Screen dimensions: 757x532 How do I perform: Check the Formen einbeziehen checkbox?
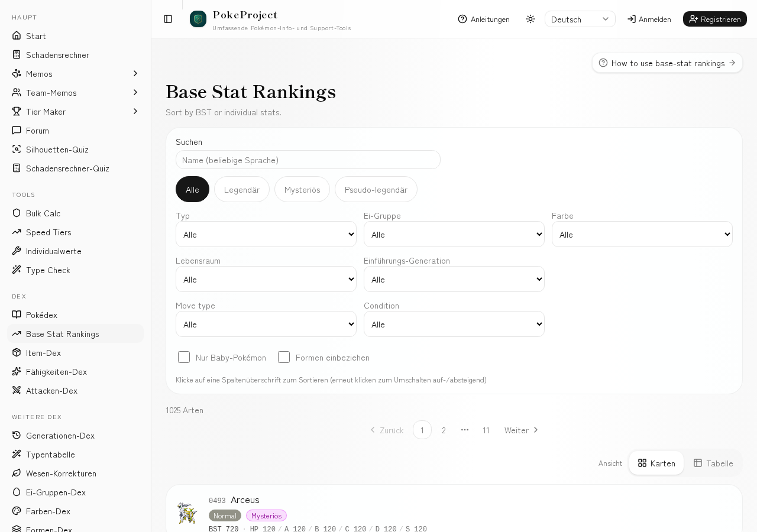(284, 357)
